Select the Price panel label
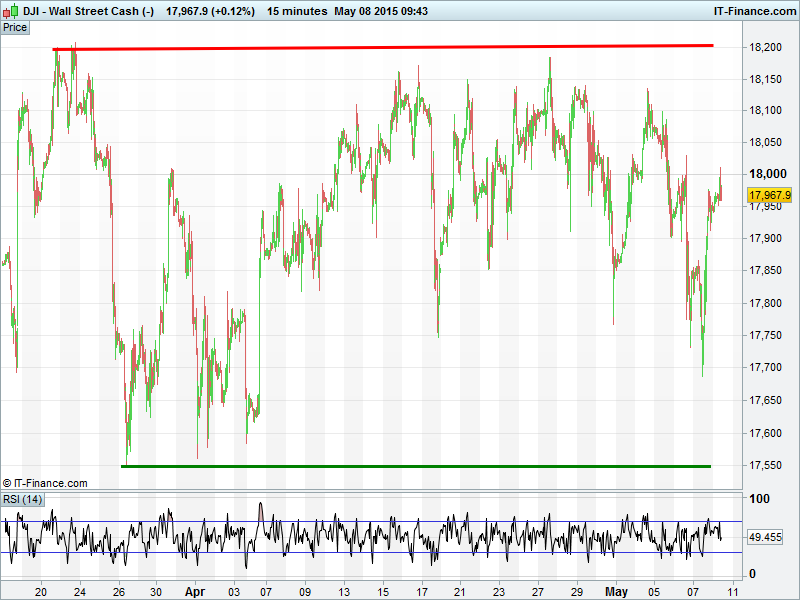The width and height of the screenshot is (800, 600). coord(15,27)
